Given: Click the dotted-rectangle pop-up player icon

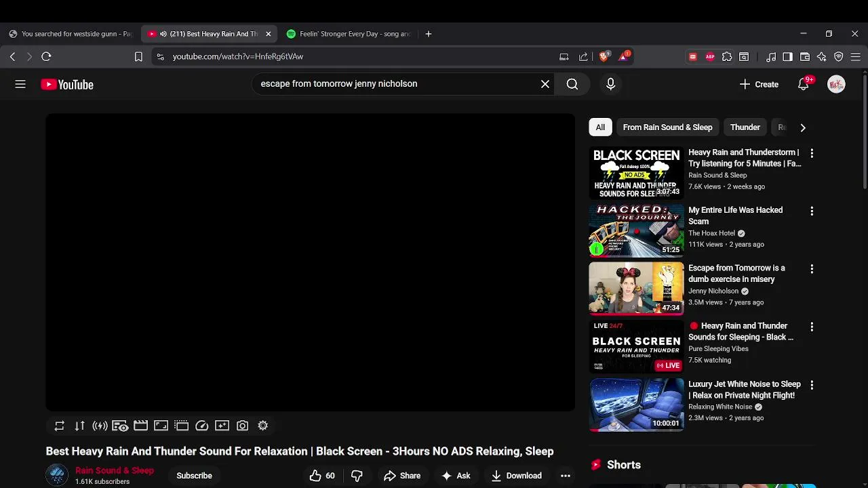Looking at the screenshot, I should (181, 426).
